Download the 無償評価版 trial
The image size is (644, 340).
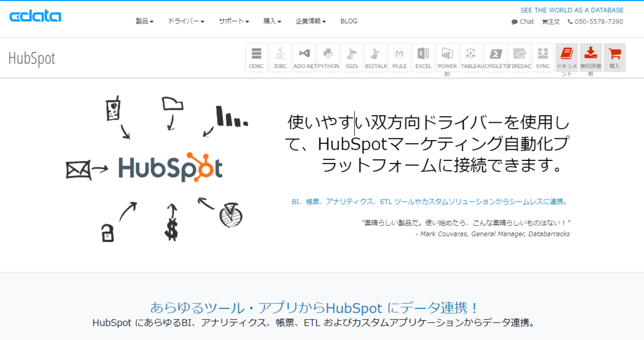click(590, 57)
